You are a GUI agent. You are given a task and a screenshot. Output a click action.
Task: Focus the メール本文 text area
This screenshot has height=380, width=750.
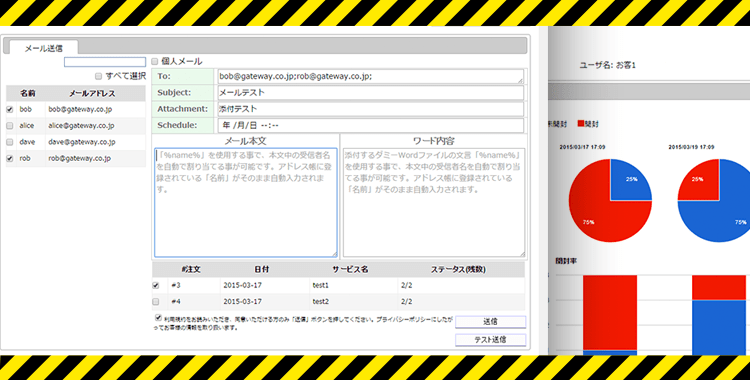[246, 202]
